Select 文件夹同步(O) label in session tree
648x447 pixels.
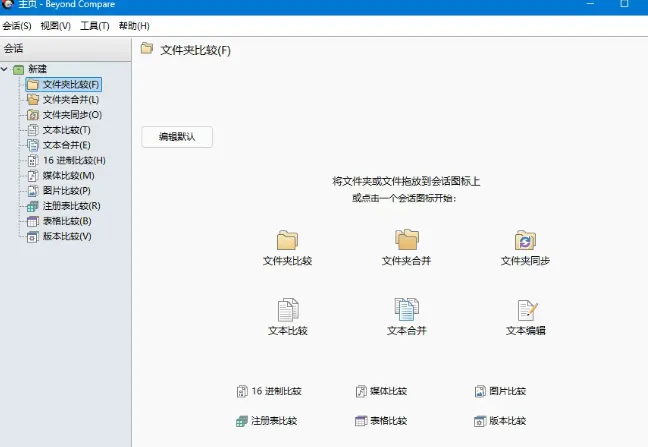coord(72,115)
